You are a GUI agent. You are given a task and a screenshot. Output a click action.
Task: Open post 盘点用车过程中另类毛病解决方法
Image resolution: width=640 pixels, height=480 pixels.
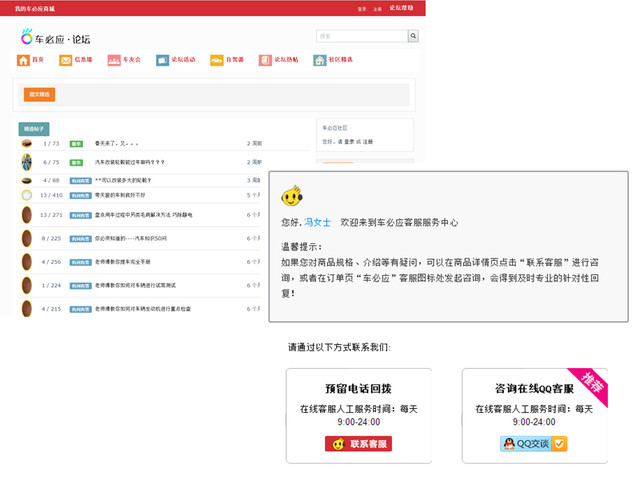tap(143, 215)
